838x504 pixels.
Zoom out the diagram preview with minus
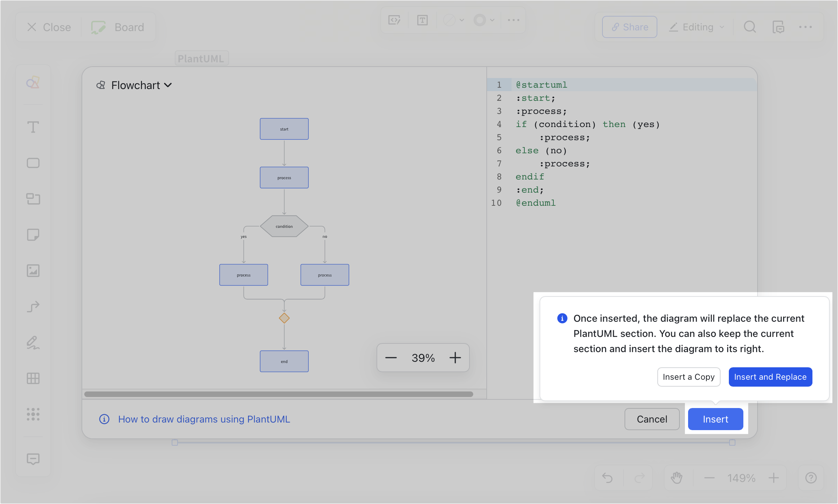391,358
